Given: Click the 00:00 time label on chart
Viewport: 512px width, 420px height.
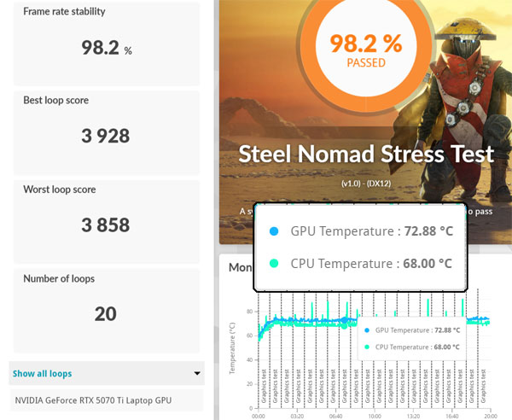Looking at the screenshot, I should tap(259, 416).
